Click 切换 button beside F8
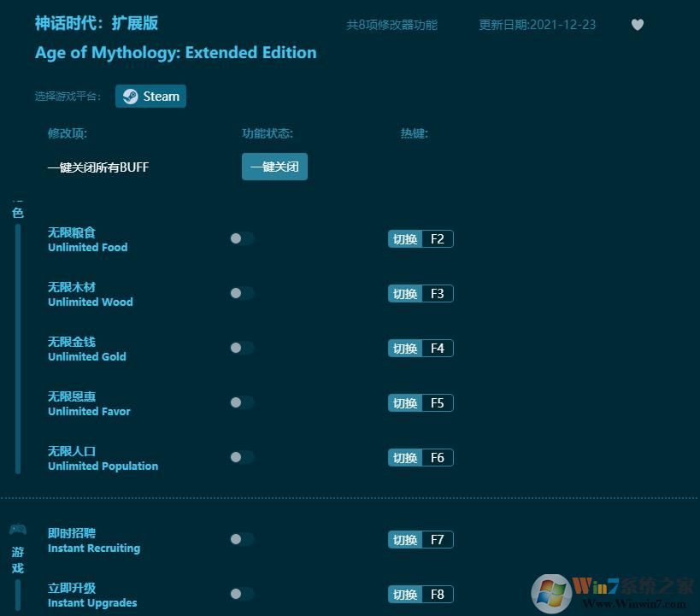 pos(405,595)
